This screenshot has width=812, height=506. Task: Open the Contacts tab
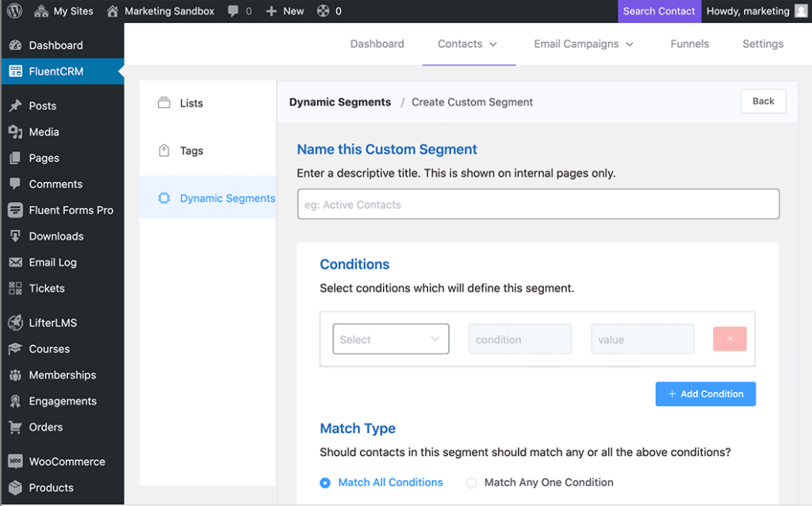(468, 44)
